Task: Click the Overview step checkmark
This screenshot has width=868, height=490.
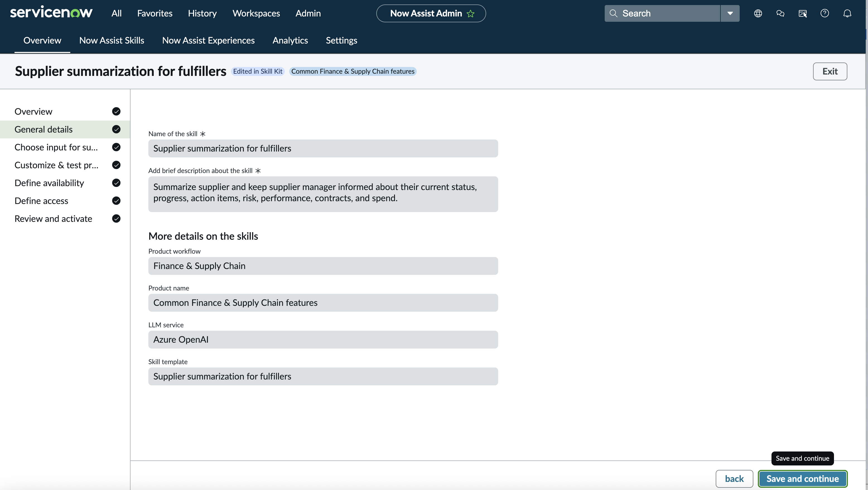Action: tap(116, 112)
